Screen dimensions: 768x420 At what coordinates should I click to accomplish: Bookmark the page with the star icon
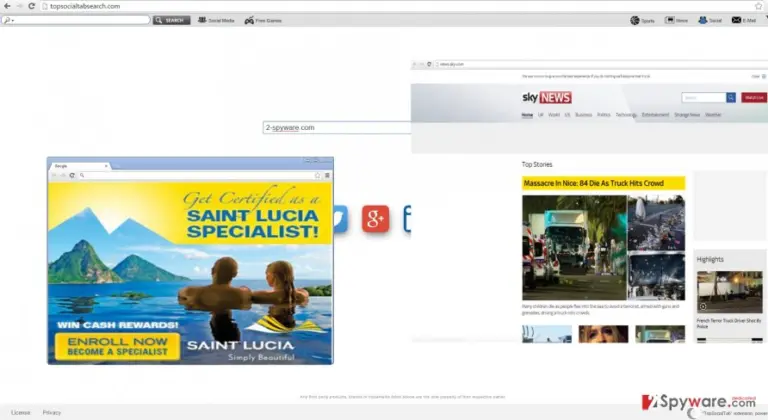[x=759, y=6]
